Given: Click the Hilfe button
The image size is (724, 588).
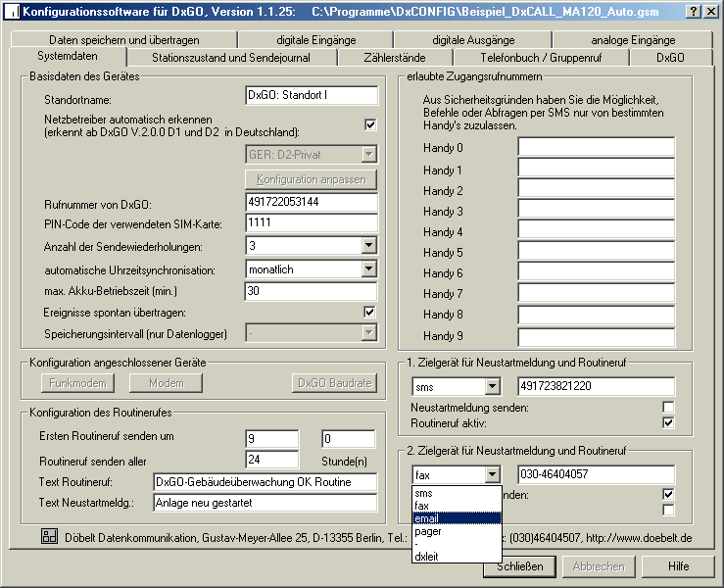Looking at the screenshot, I should pos(678,566).
